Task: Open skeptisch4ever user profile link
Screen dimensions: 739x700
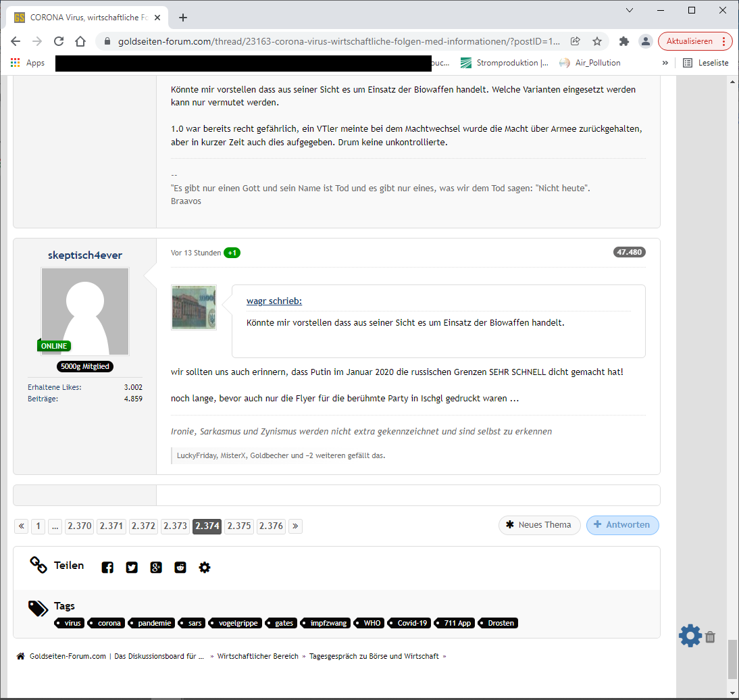Action: [85, 255]
